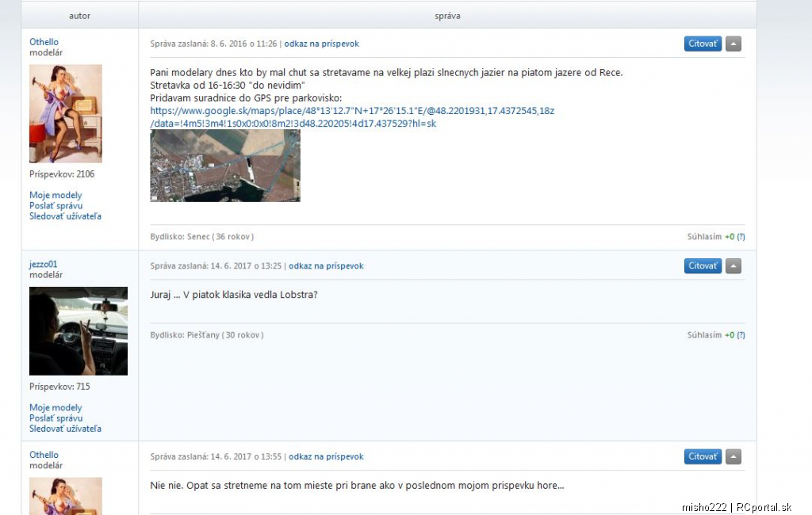The width and height of the screenshot is (812, 515).
Task: Click the timestamp 'Správa zaslaná: 14. 6. 2017 o 13:25'
Action: tap(216, 266)
